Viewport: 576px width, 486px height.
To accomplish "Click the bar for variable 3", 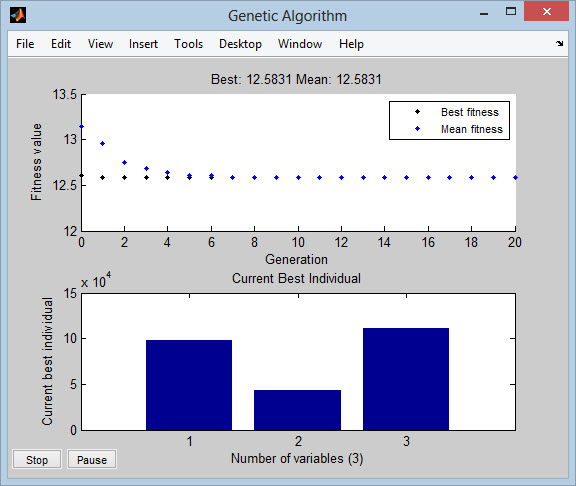I will [406, 379].
